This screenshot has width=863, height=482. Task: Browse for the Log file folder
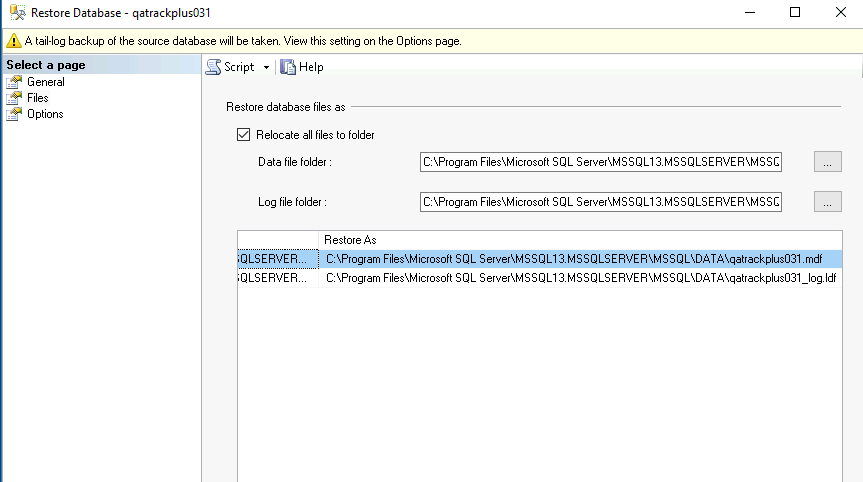point(827,202)
